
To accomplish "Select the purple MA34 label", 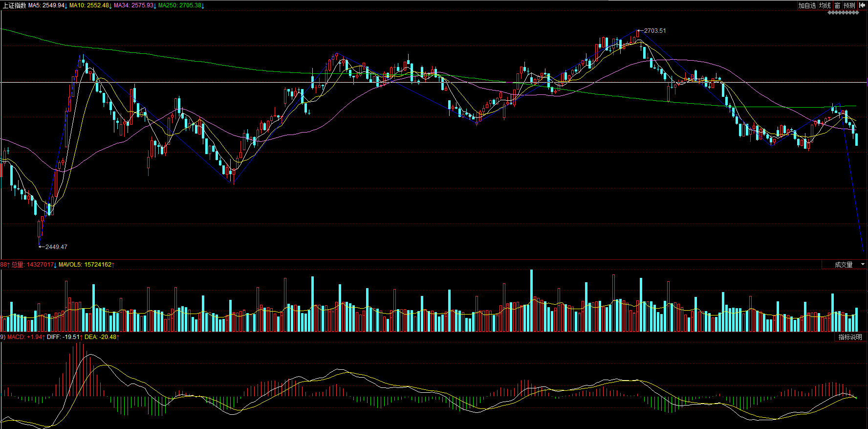I will click(x=134, y=5).
